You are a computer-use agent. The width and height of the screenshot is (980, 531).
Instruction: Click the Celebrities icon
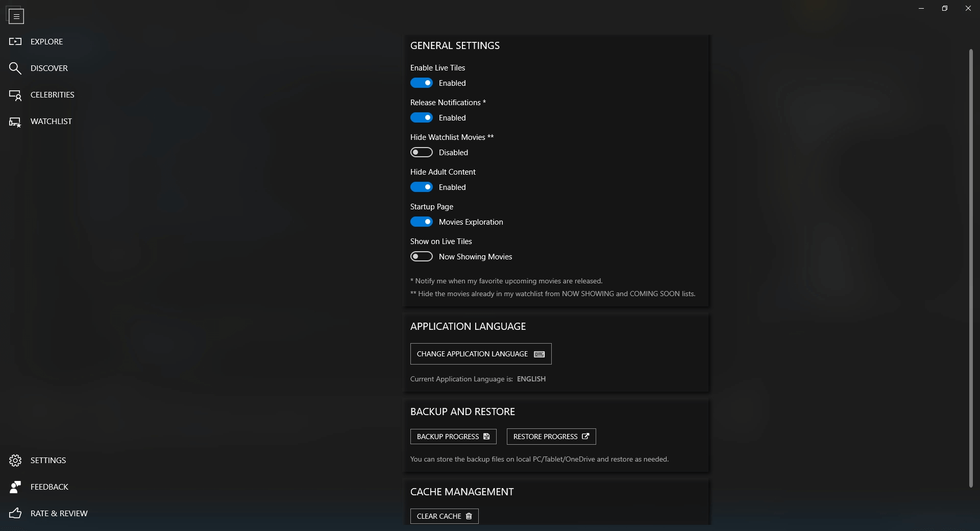[15, 94]
